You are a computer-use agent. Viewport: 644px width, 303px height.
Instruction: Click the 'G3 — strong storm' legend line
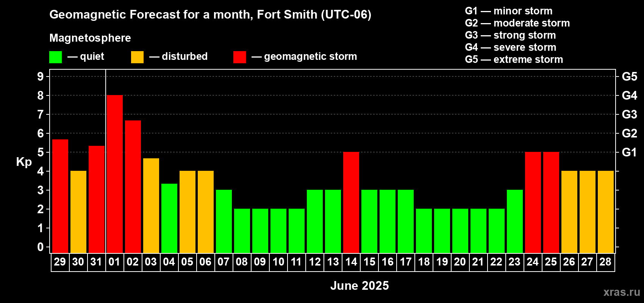[510, 35]
